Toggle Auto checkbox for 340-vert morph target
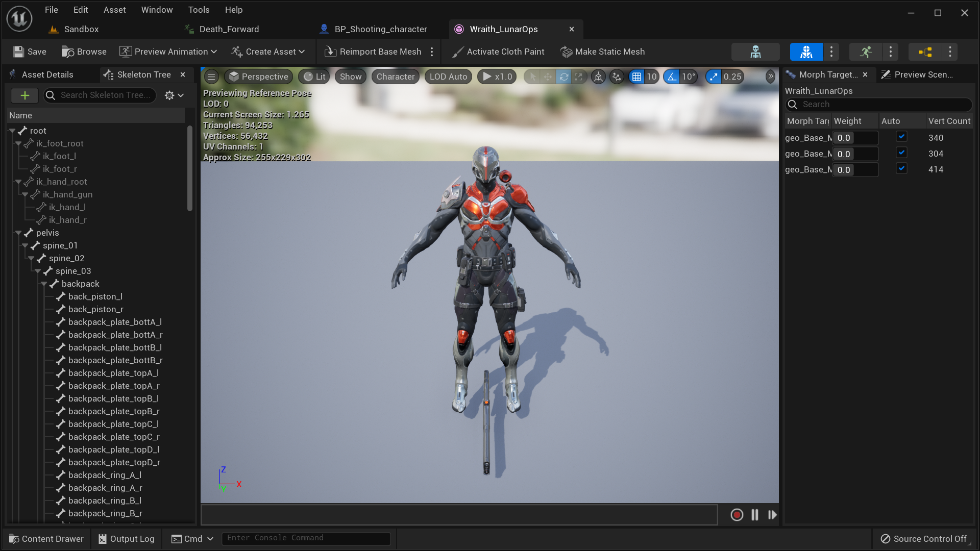 (x=901, y=137)
